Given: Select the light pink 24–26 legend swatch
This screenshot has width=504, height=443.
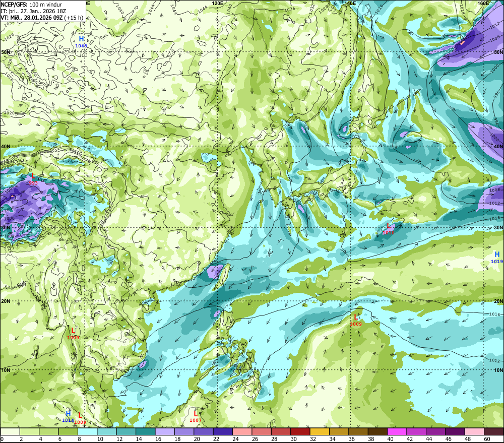Looking at the screenshot, I should pos(242,431).
